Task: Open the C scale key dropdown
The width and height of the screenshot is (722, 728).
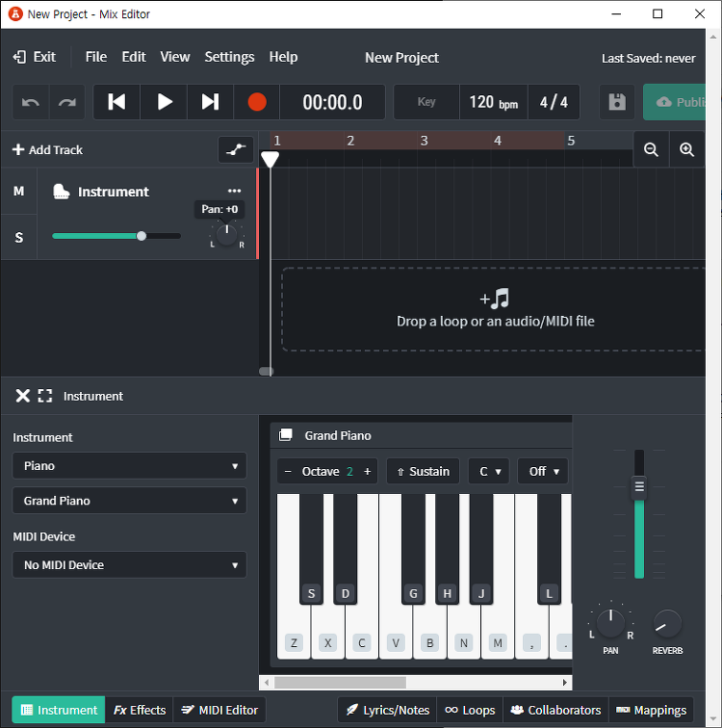Action: click(x=489, y=472)
